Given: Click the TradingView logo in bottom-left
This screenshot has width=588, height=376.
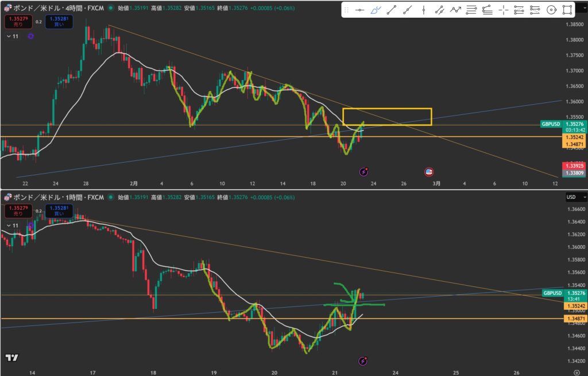Looking at the screenshot, I should click(x=11, y=358).
